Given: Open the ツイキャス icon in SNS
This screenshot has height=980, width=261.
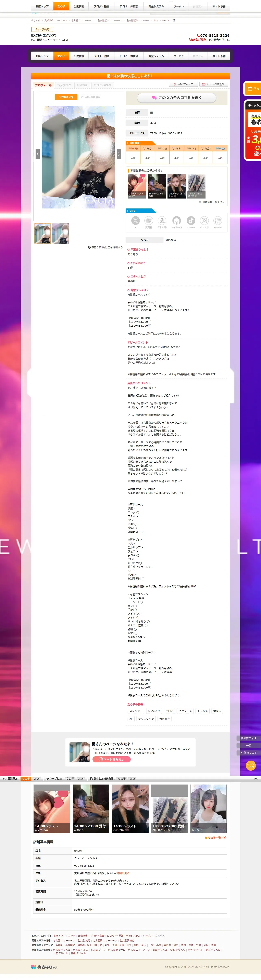Looking at the screenshot, I should (x=176, y=221).
